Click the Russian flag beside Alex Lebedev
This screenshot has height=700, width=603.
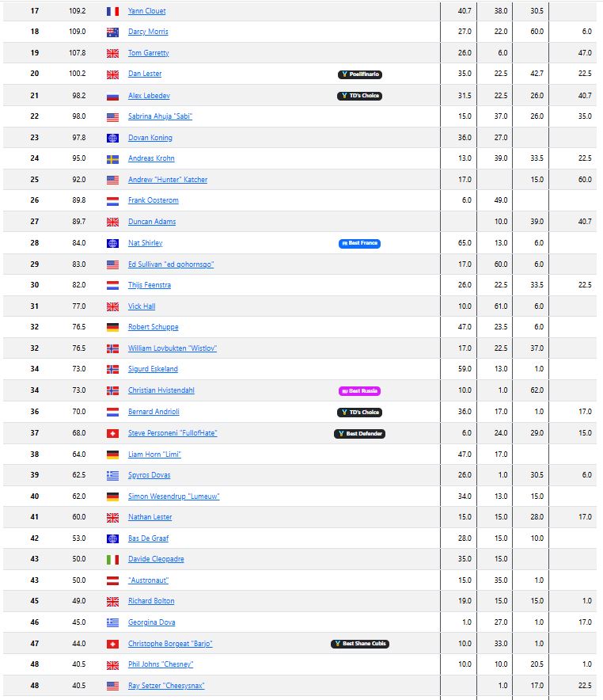[112, 96]
